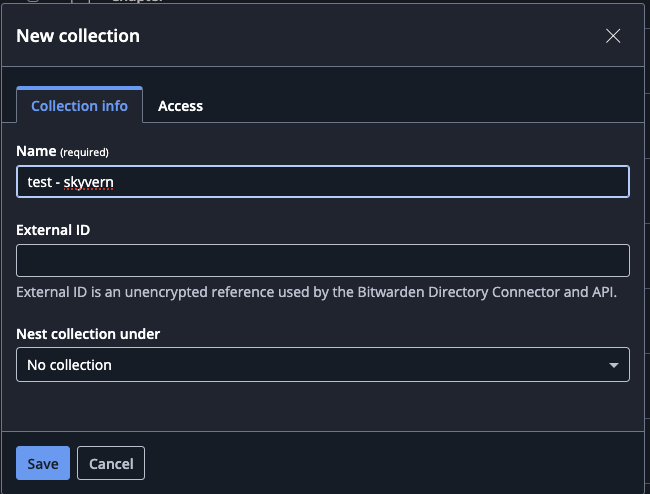Switch to the Access tab
Image resolution: width=650 pixels, height=494 pixels.
pyautogui.click(x=180, y=105)
